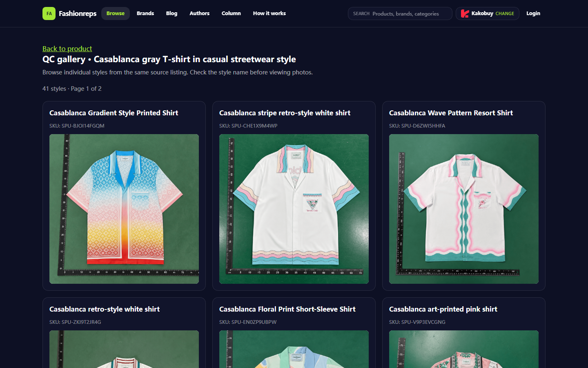Select SKU text SPU-EN0ZP9UBPW
Viewport: 588px width, 368px height.
[x=254, y=322]
